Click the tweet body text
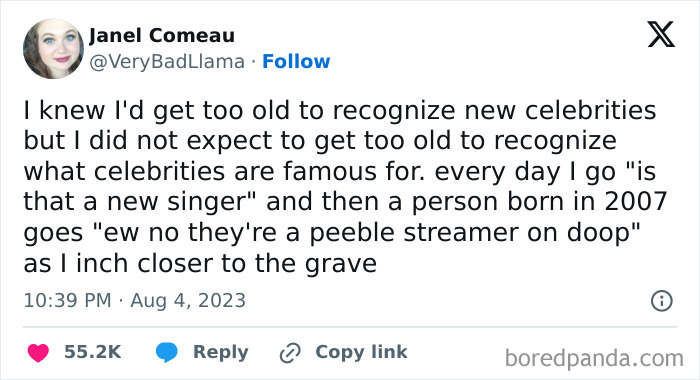This screenshot has width=700, height=380. tap(345, 187)
